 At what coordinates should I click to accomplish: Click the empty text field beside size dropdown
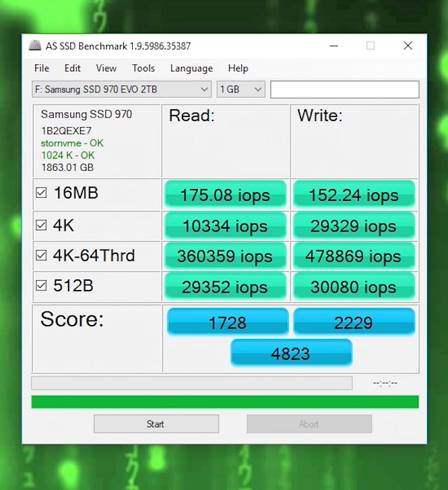pos(345,90)
